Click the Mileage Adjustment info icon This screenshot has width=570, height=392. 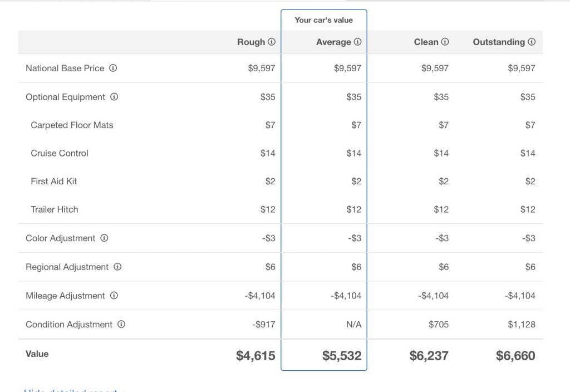click(x=114, y=296)
